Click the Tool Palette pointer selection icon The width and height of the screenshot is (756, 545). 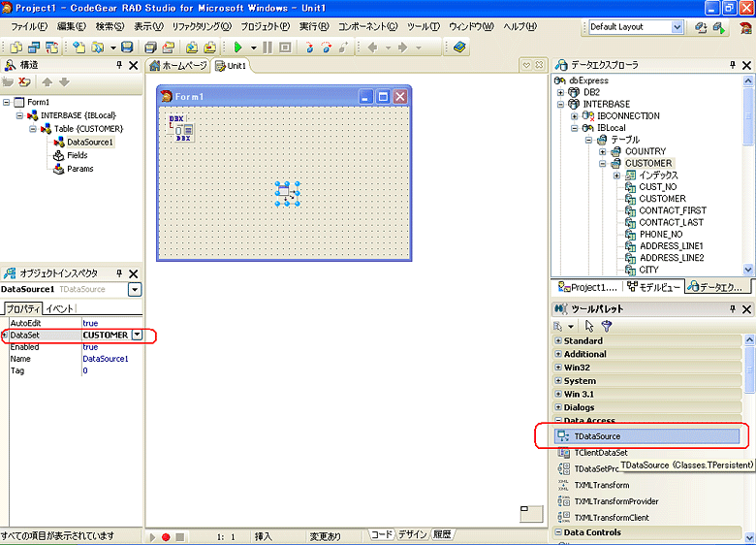[589, 326]
